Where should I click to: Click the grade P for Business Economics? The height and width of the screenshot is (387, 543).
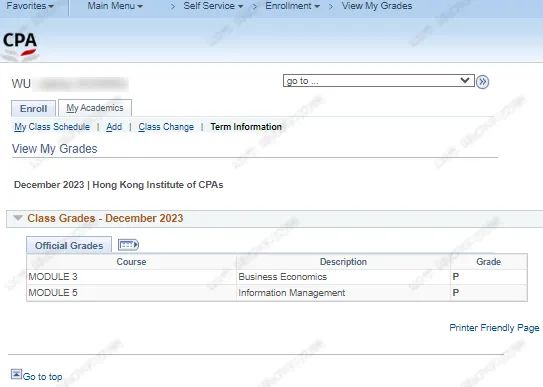[x=456, y=277]
